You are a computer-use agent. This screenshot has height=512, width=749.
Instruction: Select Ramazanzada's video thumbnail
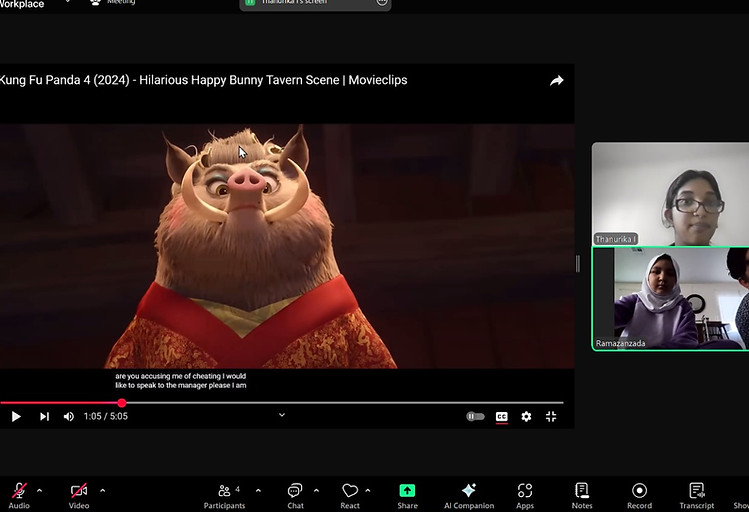[670, 299]
